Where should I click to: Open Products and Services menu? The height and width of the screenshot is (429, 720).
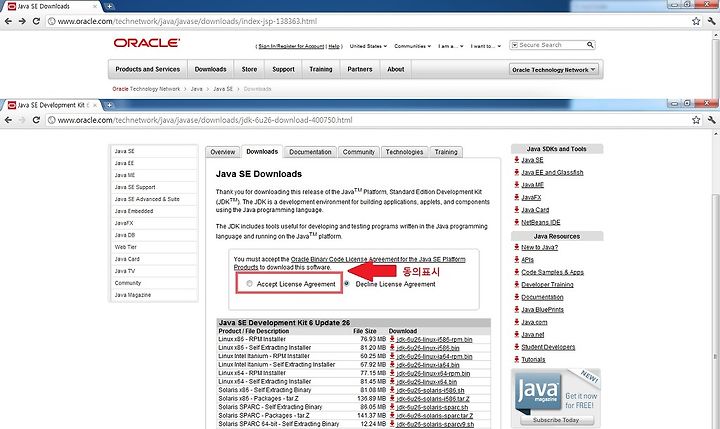point(147,69)
